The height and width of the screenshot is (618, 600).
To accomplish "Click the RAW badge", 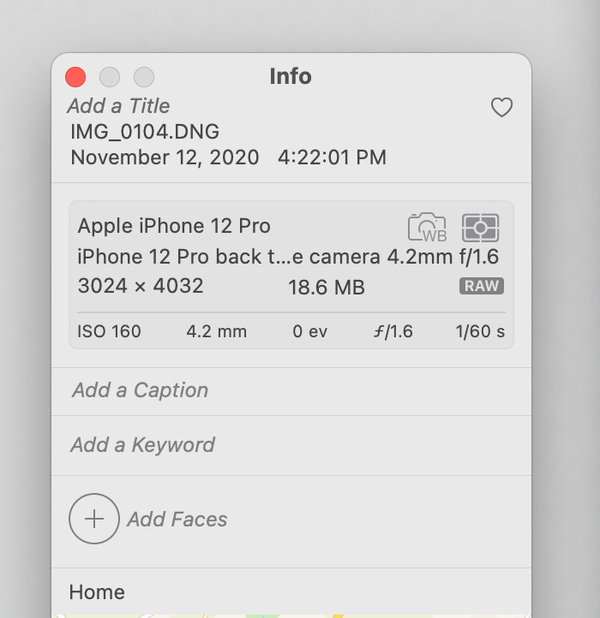I will pyautogui.click(x=481, y=286).
